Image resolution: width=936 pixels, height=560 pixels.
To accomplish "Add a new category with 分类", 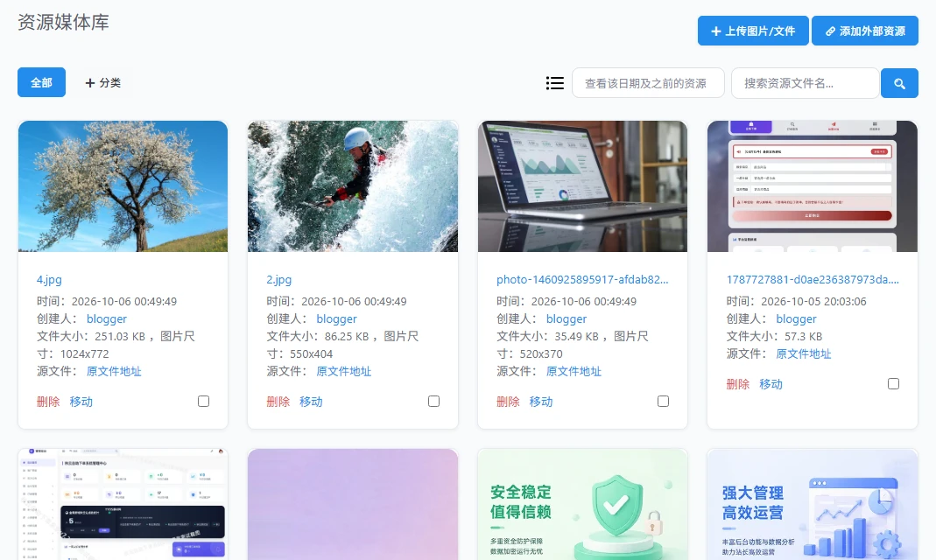I will point(102,82).
